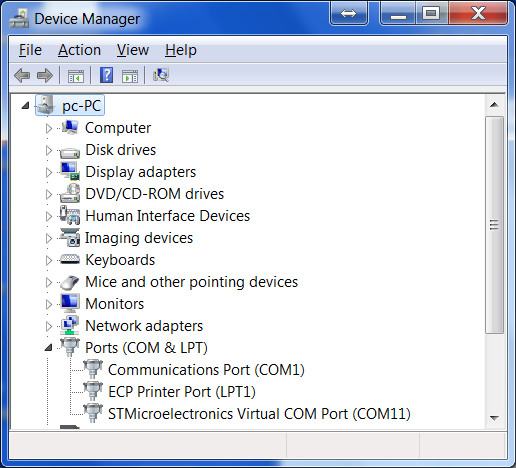This screenshot has height=468, width=516.
Task: Select STMicroelectronics Virtual COM Port (COM11) text
Action: 259,414
